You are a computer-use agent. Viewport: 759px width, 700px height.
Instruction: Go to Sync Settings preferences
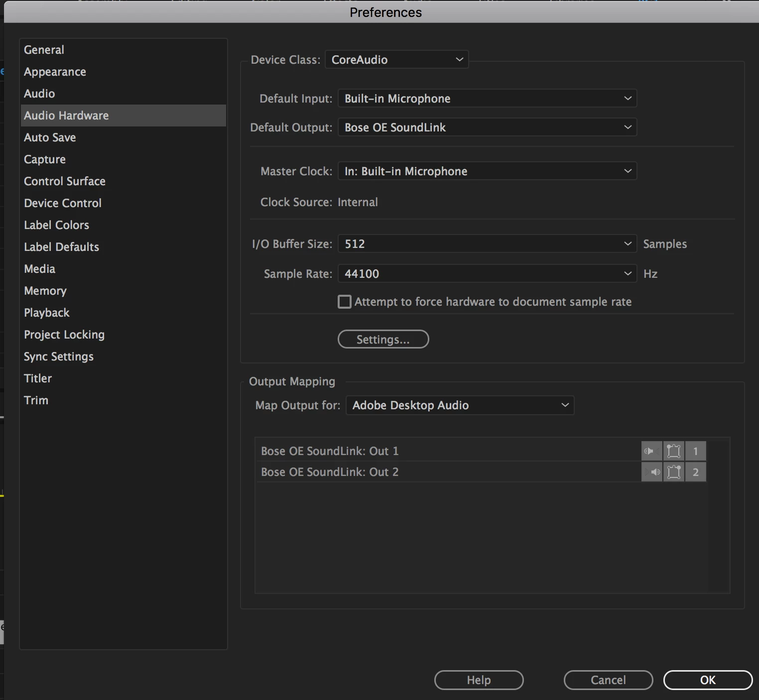(124, 356)
